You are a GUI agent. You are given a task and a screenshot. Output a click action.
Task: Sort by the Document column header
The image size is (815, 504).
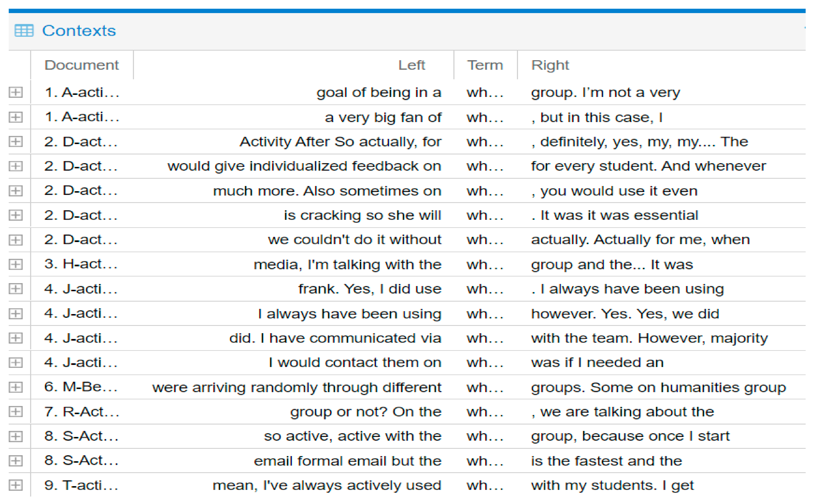(x=81, y=65)
